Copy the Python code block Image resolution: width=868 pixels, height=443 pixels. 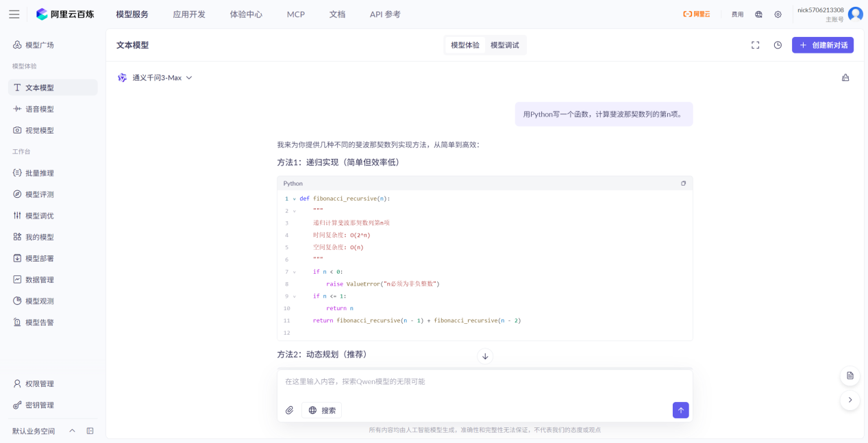pos(683,183)
